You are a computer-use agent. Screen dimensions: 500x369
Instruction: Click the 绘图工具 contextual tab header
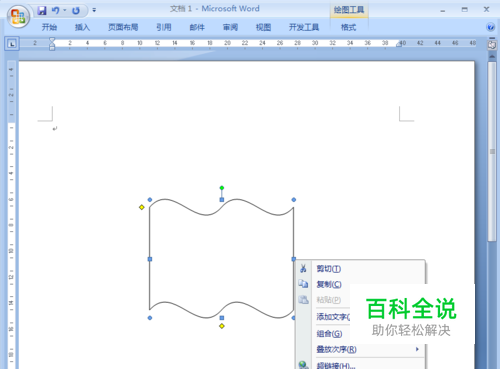[x=349, y=10]
